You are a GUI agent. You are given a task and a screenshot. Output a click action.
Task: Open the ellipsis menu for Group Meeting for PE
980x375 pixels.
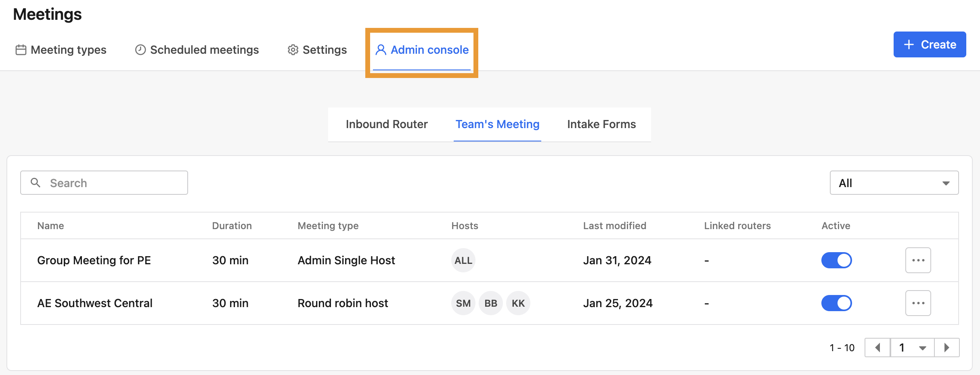tap(918, 260)
